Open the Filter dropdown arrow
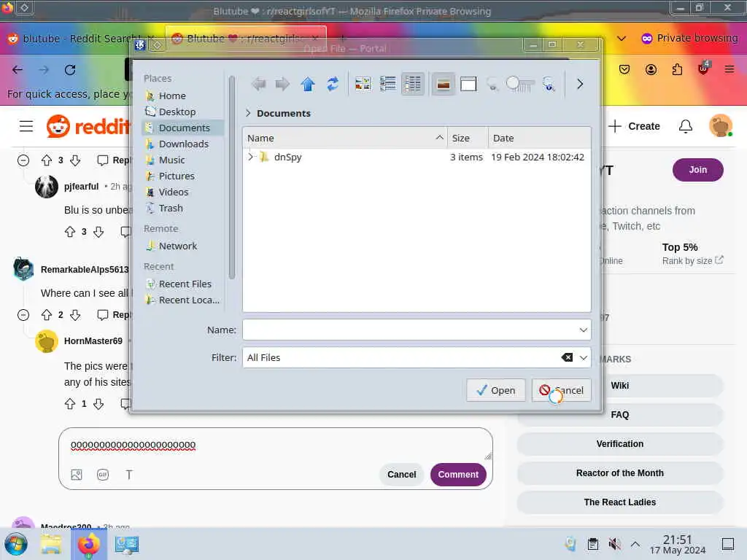Screen dimensions: 747x560 point(583,357)
